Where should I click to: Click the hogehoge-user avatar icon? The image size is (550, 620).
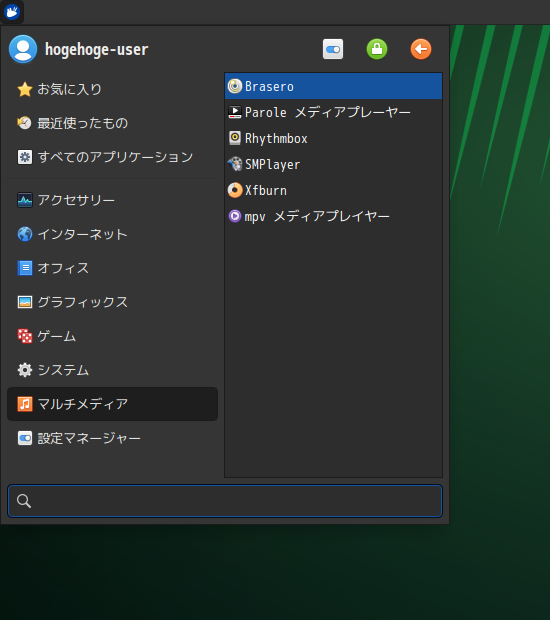[23, 49]
